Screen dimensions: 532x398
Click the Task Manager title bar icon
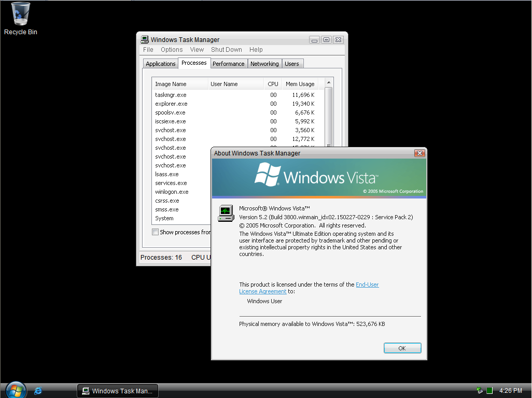[x=145, y=40]
